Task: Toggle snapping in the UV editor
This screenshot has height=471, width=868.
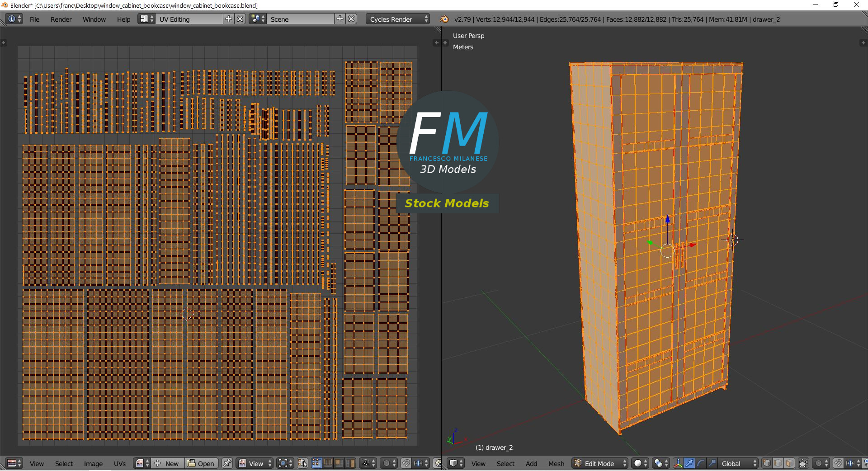Action: tap(406, 463)
